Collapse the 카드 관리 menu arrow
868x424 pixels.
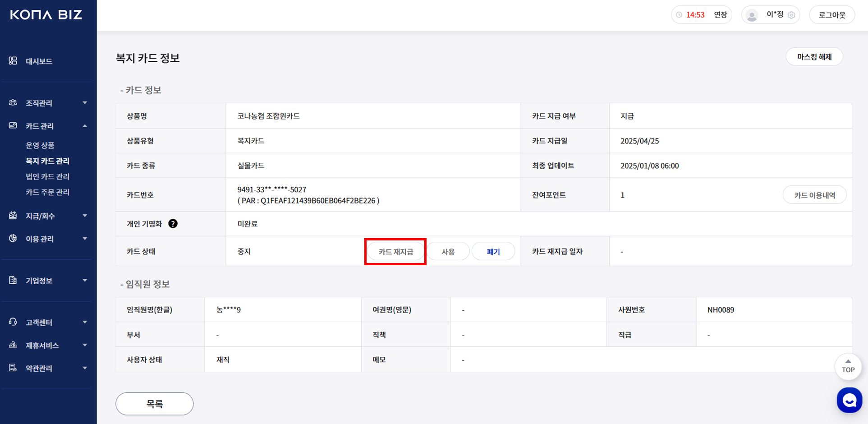pos(85,126)
